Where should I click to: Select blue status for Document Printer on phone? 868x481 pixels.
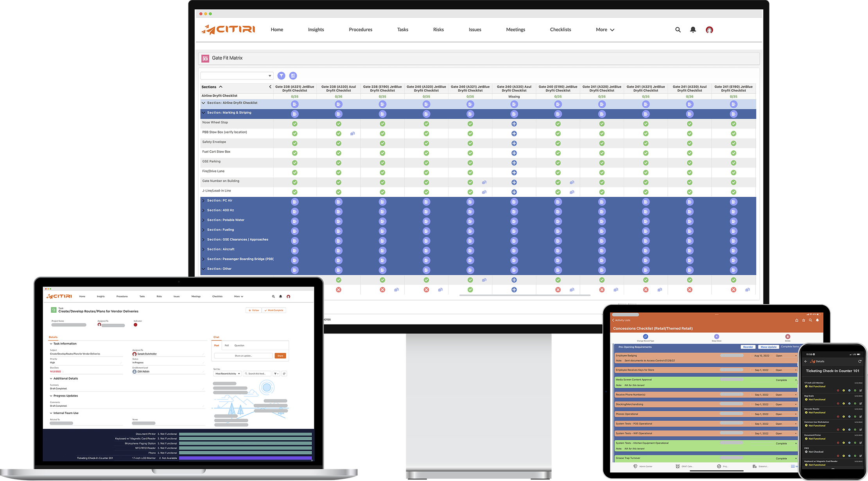tap(849, 443)
